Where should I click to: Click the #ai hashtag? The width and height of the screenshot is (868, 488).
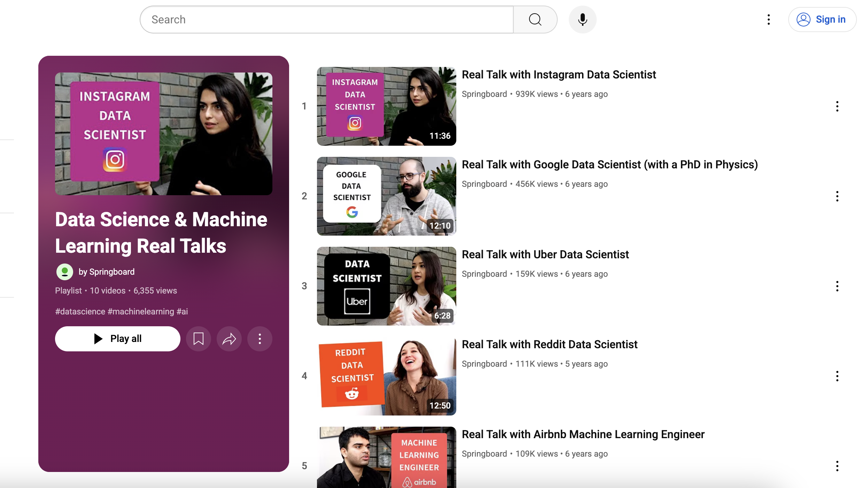(x=182, y=312)
